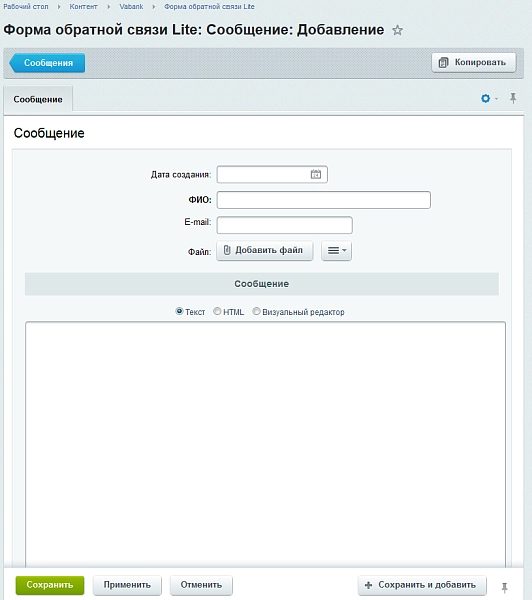Open the file options hamburger dropdown
Image resolution: width=532 pixels, height=600 pixels.
336,251
